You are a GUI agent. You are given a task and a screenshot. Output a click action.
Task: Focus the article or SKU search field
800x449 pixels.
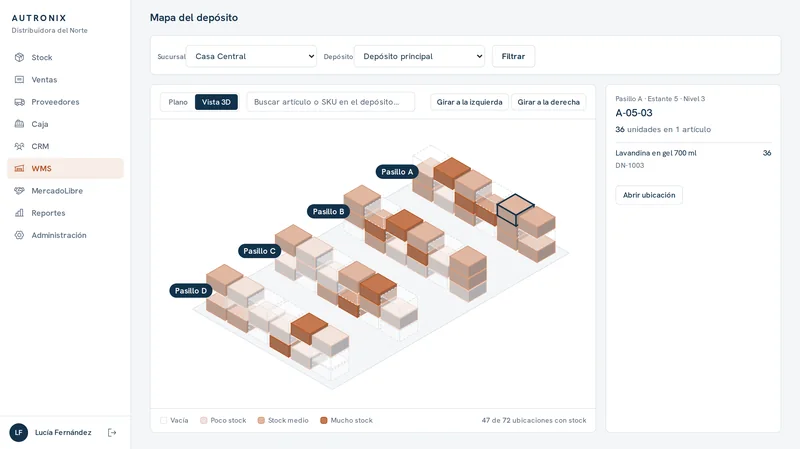point(331,102)
